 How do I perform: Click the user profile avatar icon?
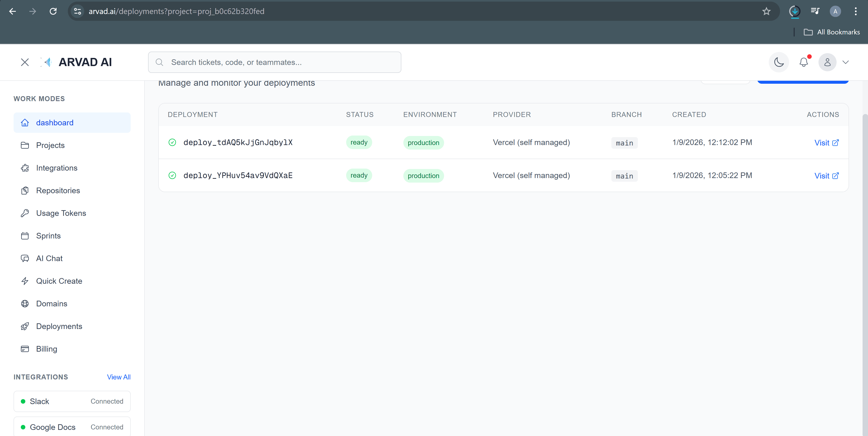tap(827, 62)
